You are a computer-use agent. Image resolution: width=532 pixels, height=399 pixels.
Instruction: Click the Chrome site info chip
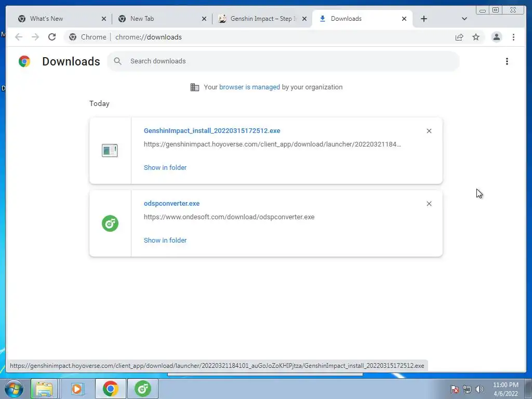click(x=87, y=37)
